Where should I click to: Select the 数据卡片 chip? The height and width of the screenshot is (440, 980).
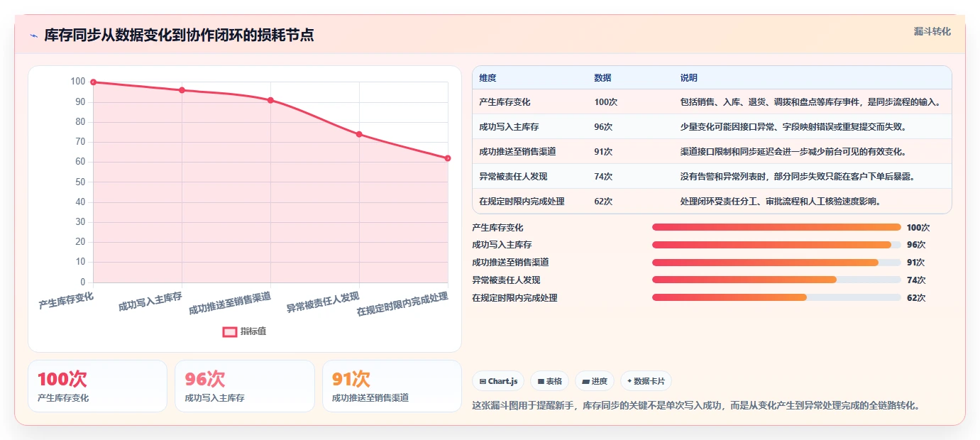(x=646, y=381)
